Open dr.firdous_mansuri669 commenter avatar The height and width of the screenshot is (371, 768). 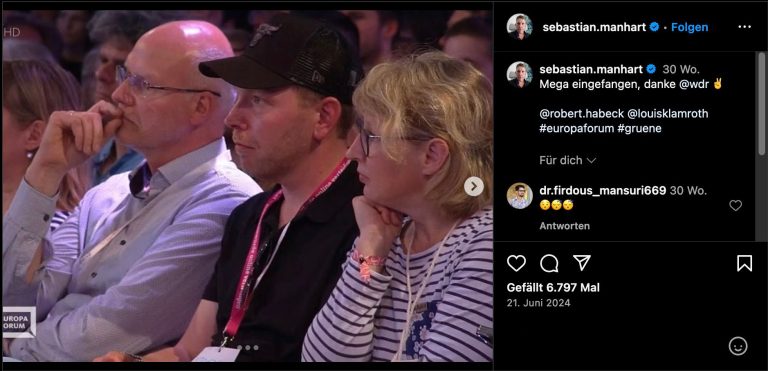pos(519,196)
